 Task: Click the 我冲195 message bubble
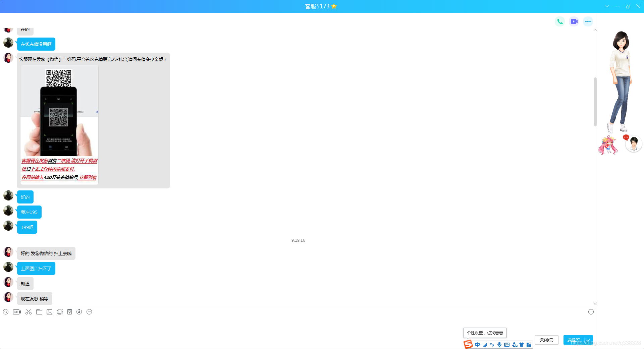coord(29,212)
